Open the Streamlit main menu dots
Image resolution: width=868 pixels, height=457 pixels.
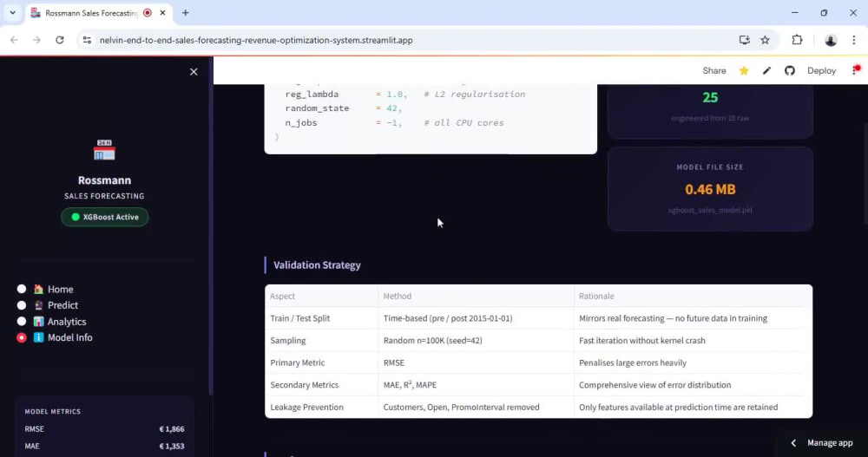(856, 70)
